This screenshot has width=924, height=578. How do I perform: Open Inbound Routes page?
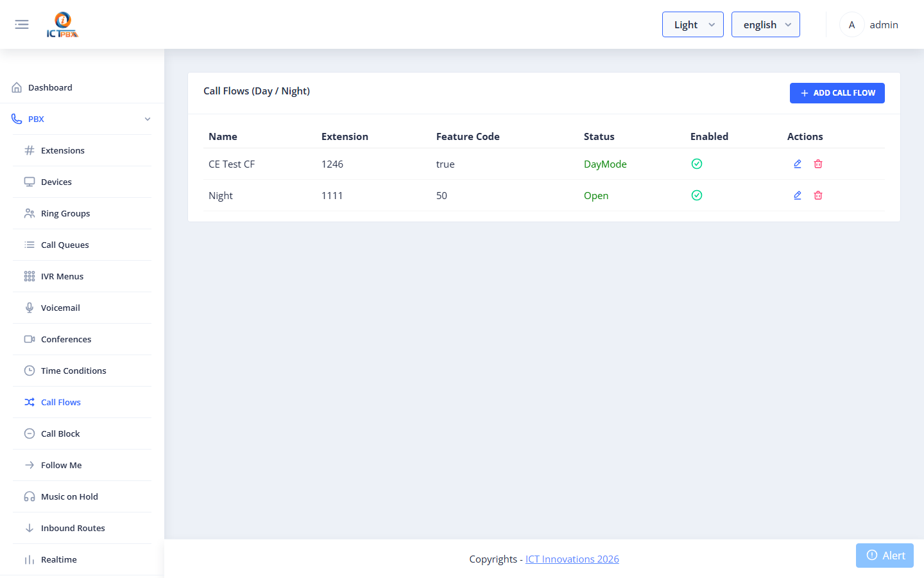coord(73,528)
